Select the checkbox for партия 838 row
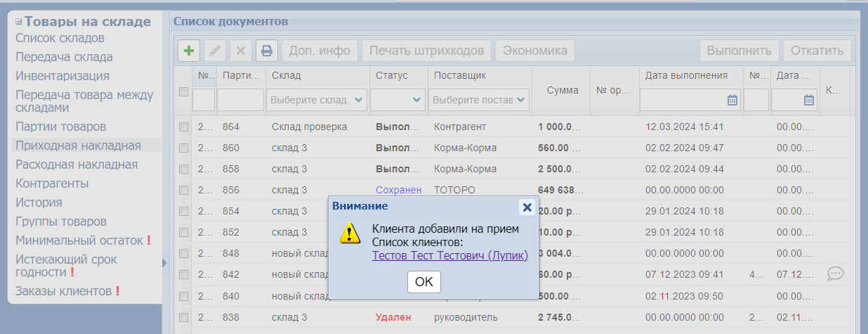This screenshot has width=868, height=334. coord(183,317)
